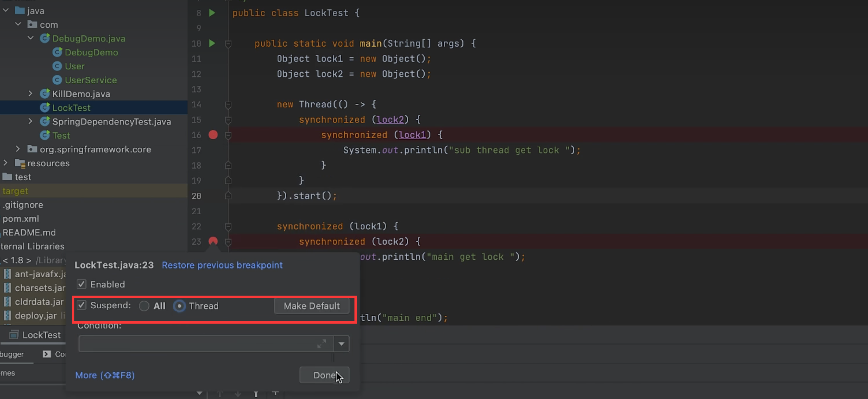
Task: Click the UserService class icon
Action: click(57, 80)
